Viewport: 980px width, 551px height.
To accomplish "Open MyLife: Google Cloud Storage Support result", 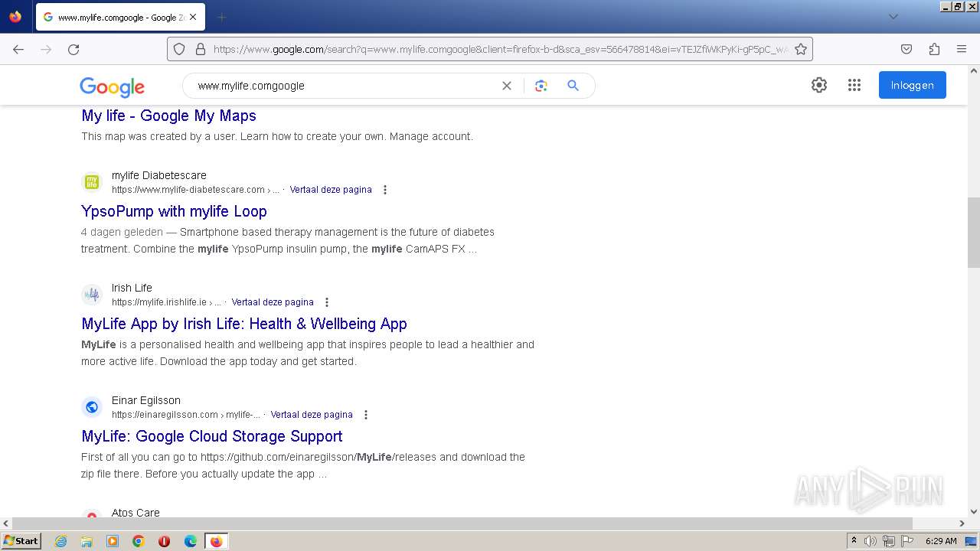I will point(212,436).
